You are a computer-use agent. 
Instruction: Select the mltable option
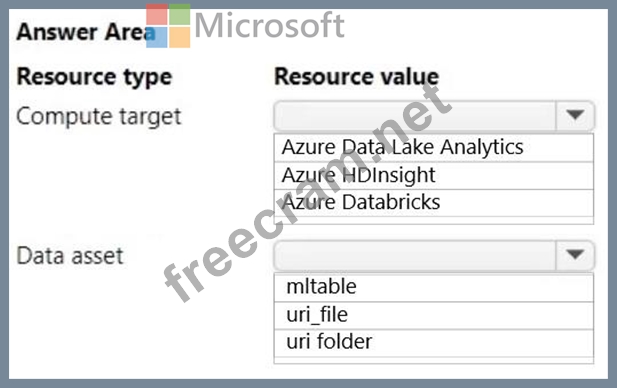coord(434,287)
